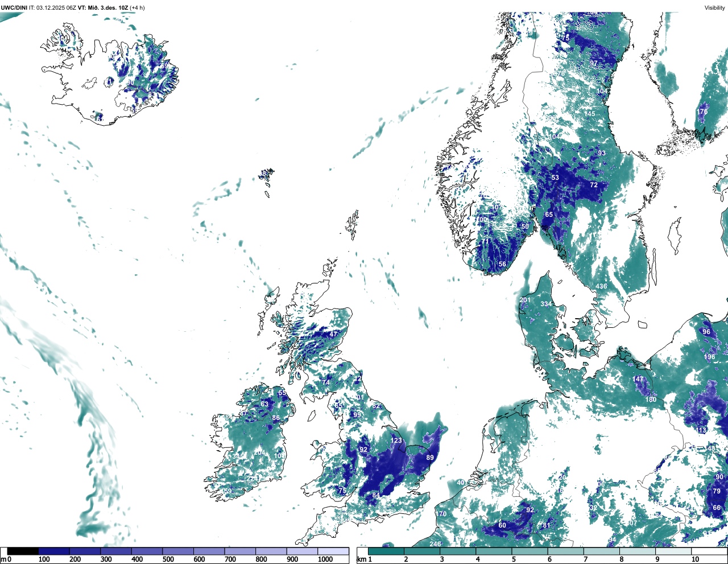Image resolution: width=728 pixels, height=564 pixels.
Task: Pick the lightest 9–10 km legend swatch
Action: pos(673,551)
